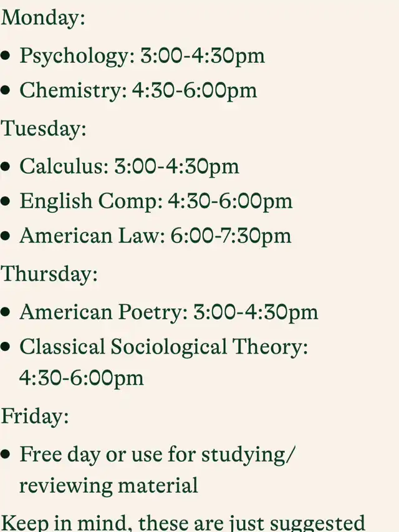Click the reviewing material text
This screenshot has width=399, height=532.
108,486
